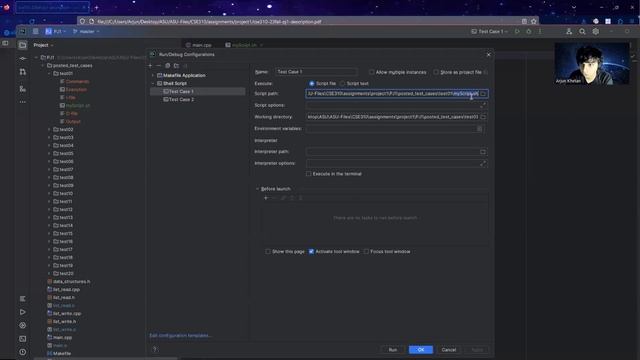
Task: Select the Script file radio button
Action: [x=312, y=84]
